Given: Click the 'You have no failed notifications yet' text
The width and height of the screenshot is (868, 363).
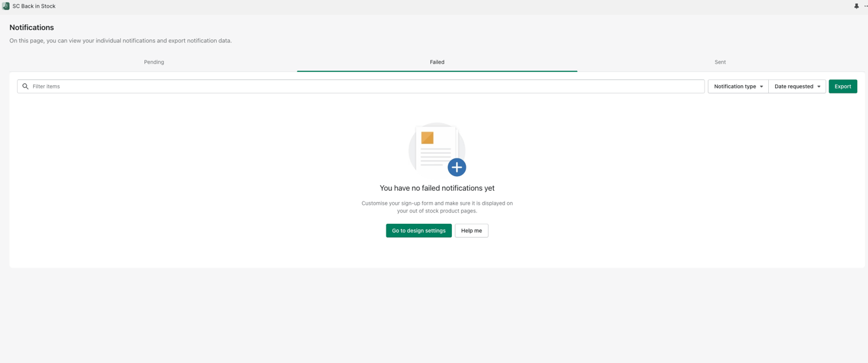Looking at the screenshot, I should (437, 188).
